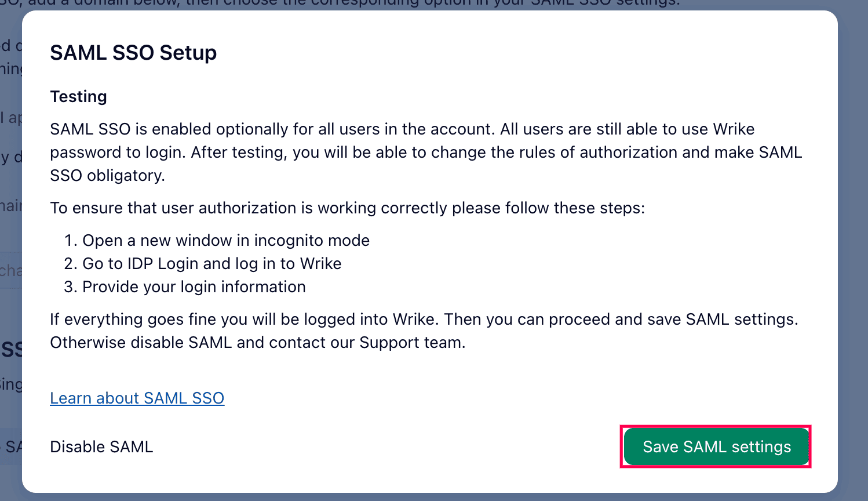This screenshot has width=868, height=501.
Task: Open the Learn about SAML SSO link
Action: [137, 398]
